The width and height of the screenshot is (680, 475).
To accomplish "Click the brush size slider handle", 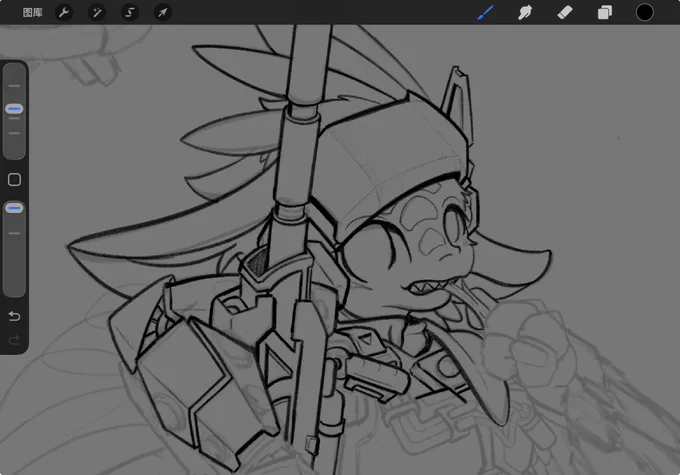I will click(x=14, y=109).
